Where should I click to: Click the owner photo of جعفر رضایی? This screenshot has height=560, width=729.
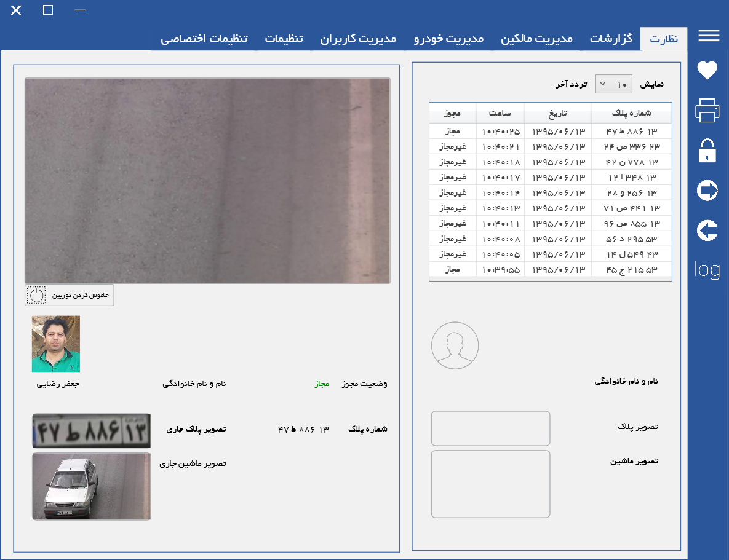pos(56,344)
